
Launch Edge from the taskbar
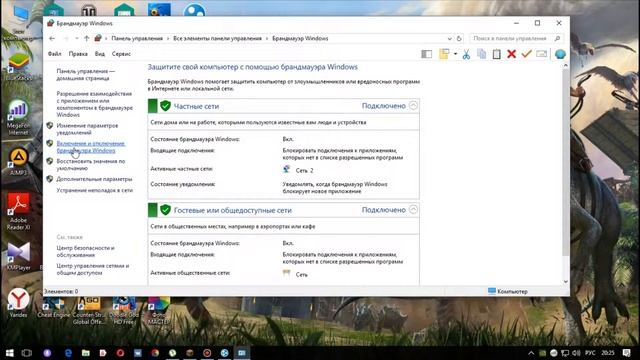pyautogui.click(x=68, y=353)
